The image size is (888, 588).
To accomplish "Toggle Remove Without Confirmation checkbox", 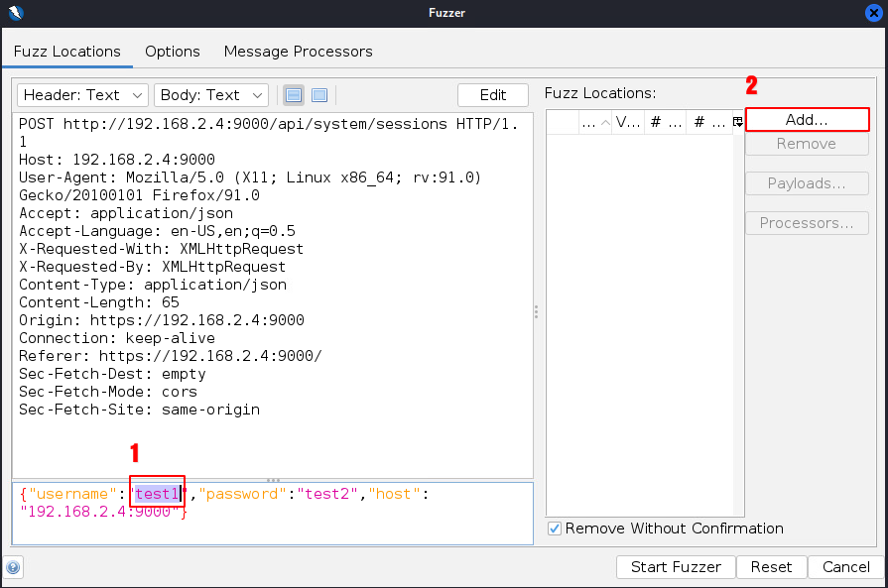I will 555,529.
